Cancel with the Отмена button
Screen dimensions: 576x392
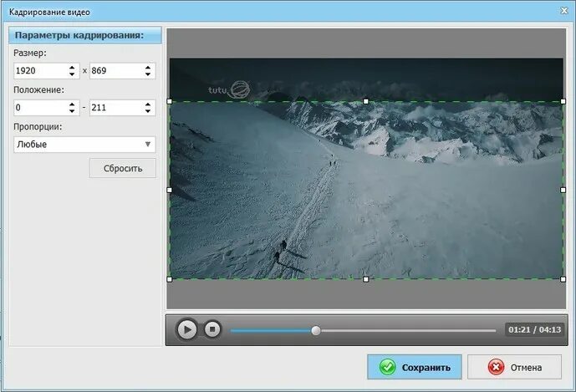pos(515,367)
